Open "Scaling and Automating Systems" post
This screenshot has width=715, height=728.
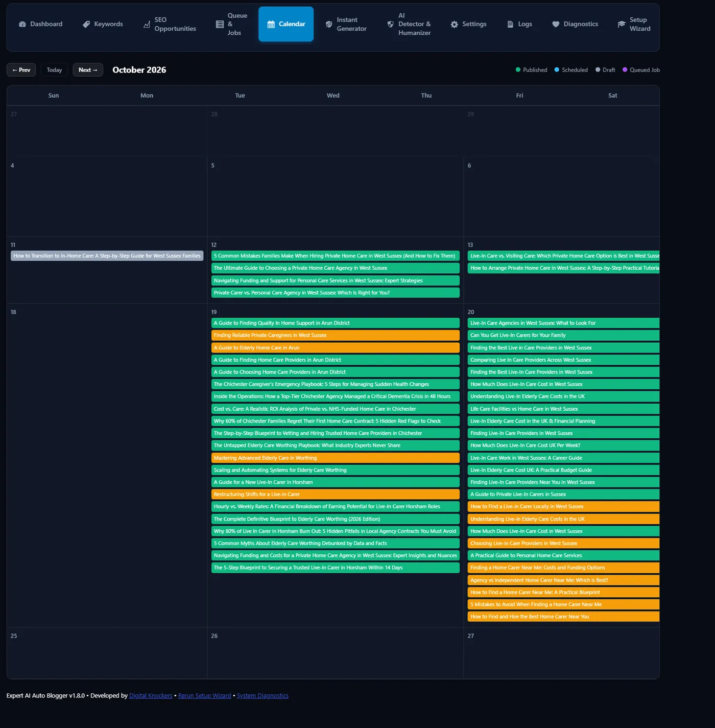[x=336, y=470]
